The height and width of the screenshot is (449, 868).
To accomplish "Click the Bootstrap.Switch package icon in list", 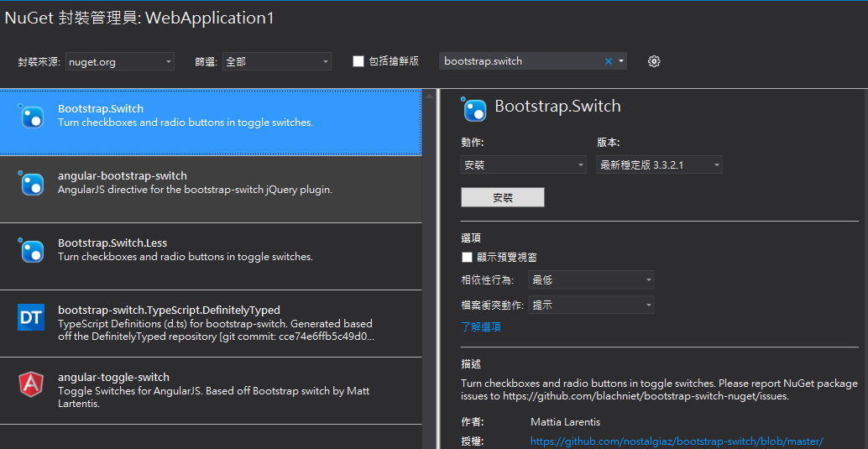I will (x=31, y=116).
